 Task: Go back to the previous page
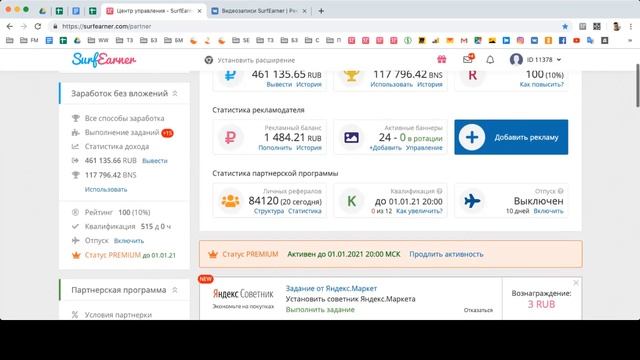pos(10,26)
